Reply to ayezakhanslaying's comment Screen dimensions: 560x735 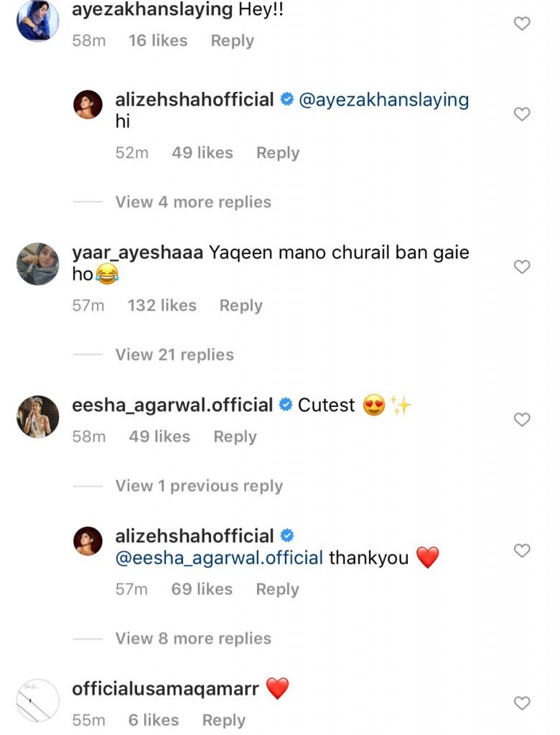point(232,41)
